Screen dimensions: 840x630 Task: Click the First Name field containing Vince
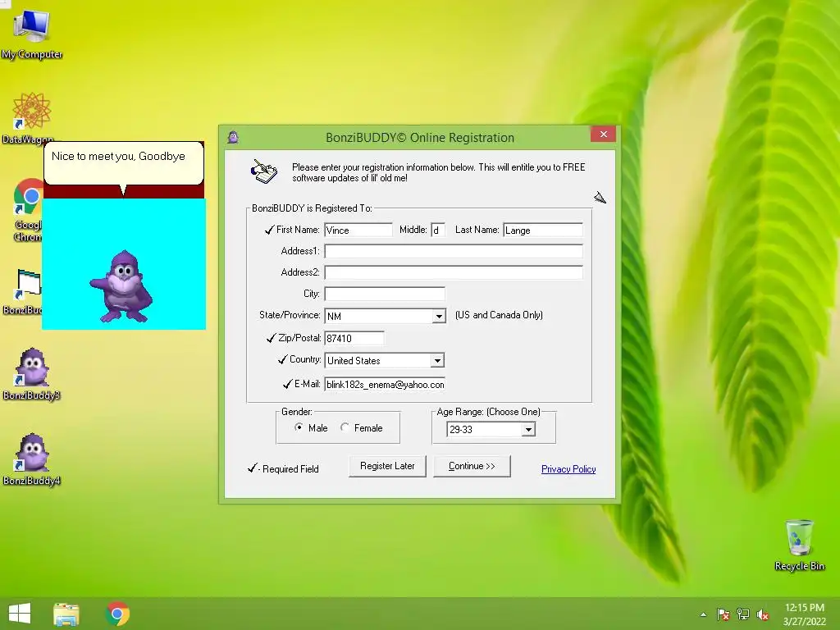pos(358,231)
